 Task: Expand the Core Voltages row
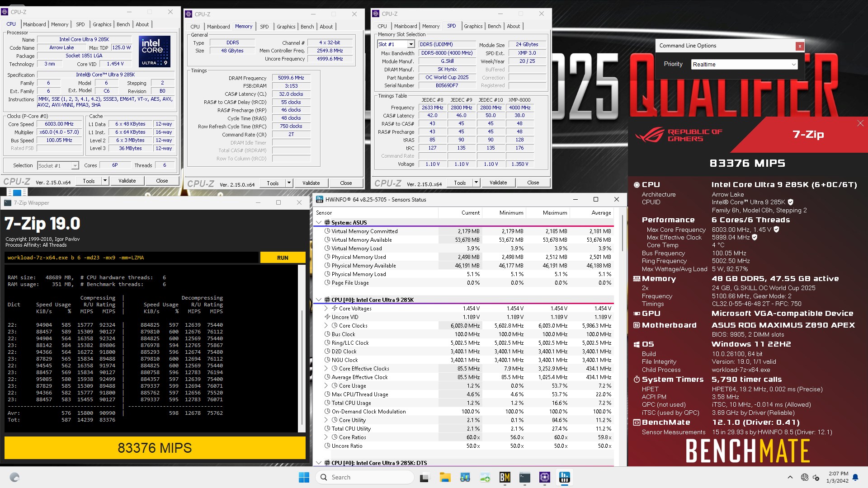[x=326, y=308]
